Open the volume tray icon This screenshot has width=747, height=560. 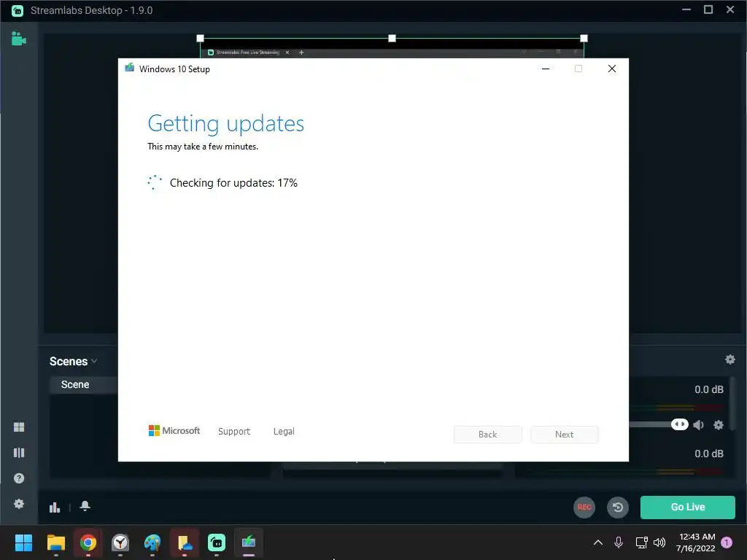[659, 542]
